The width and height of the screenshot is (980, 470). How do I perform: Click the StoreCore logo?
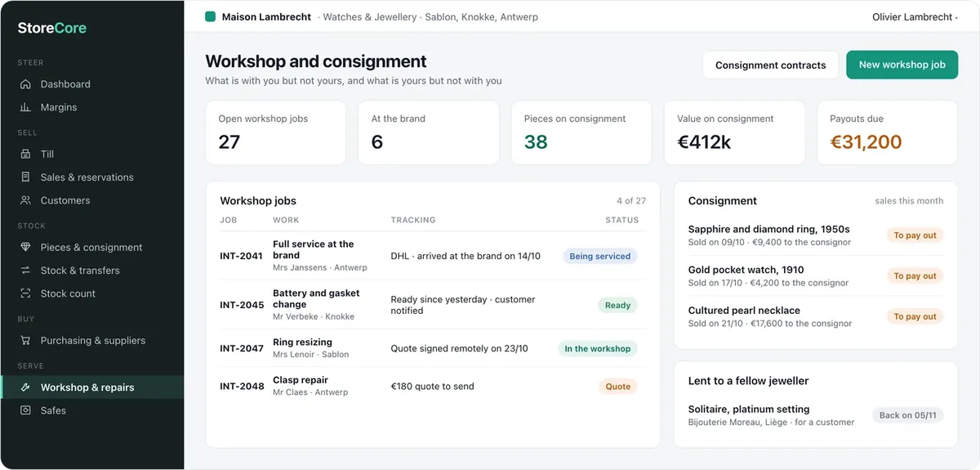tap(52, 28)
